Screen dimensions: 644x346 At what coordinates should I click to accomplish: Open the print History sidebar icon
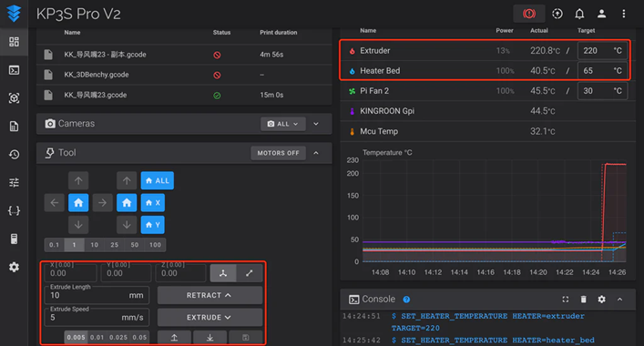(14, 154)
